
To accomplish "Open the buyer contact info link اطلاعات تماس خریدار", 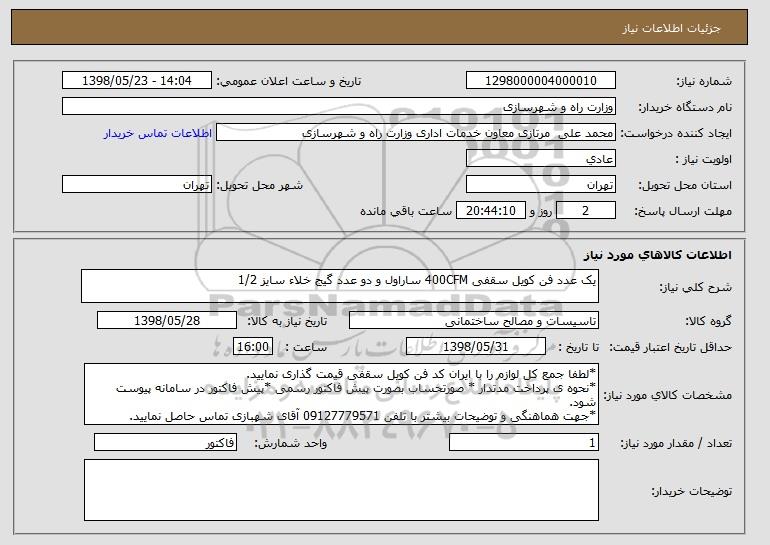I will tap(158, 133).
